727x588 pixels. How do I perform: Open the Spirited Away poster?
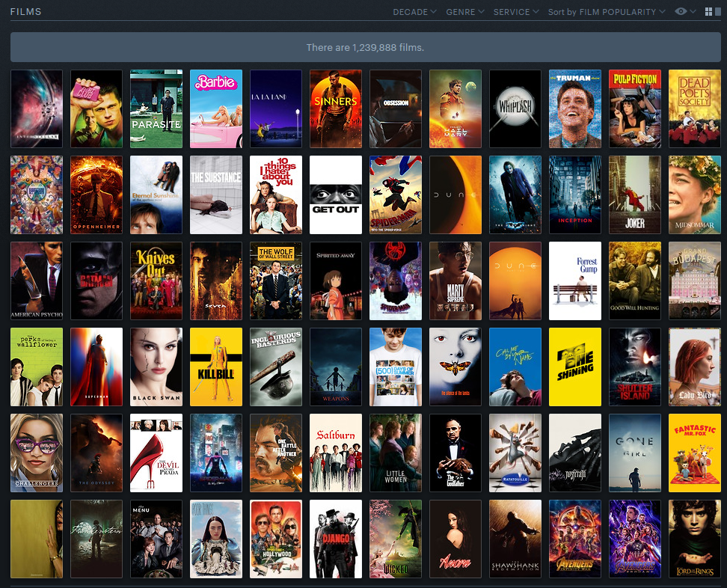tap(336, 281)
